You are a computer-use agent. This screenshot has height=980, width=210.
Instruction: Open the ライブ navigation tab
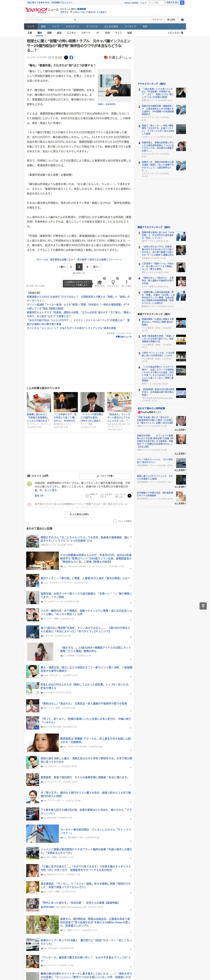tap(56, 27)
